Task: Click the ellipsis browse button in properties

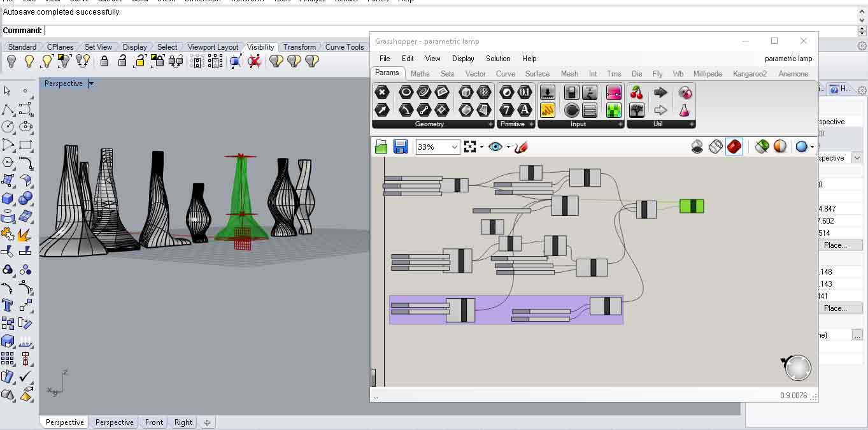Action: pos(857,335)
